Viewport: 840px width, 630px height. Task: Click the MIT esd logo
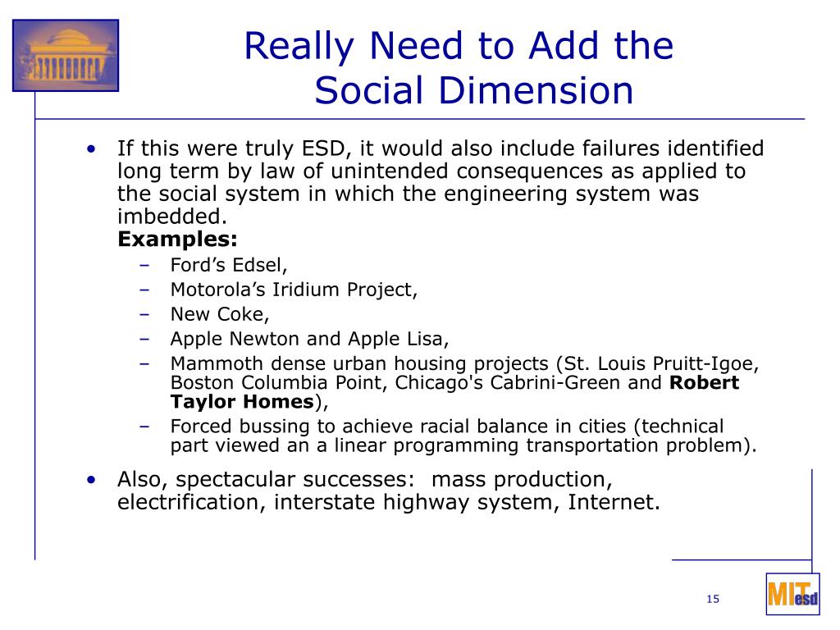(x=793, y=594)
